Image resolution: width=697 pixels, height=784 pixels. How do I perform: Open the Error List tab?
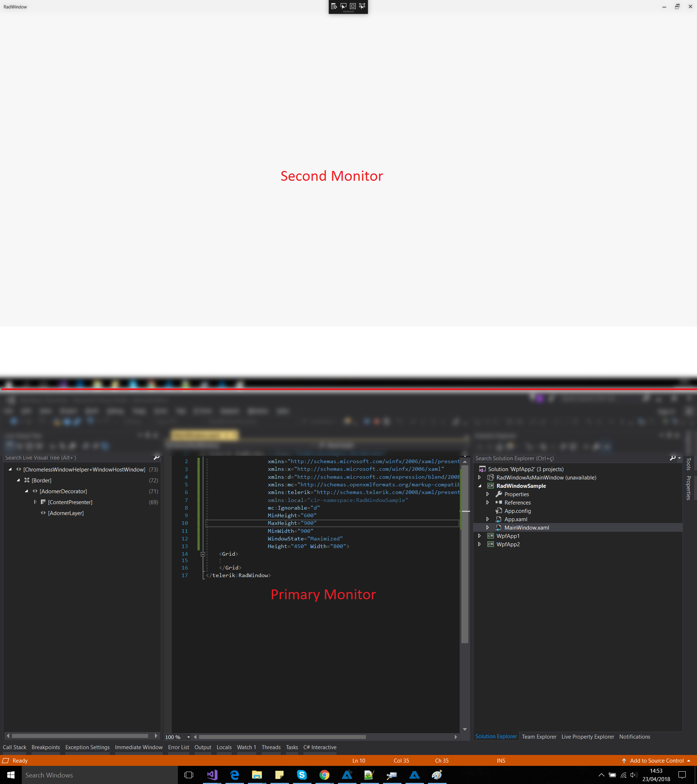tap(178, 747)
